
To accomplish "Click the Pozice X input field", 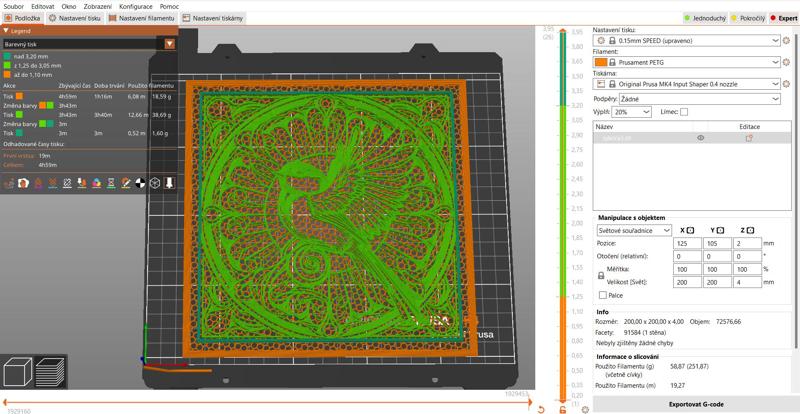I will (687, 244).
